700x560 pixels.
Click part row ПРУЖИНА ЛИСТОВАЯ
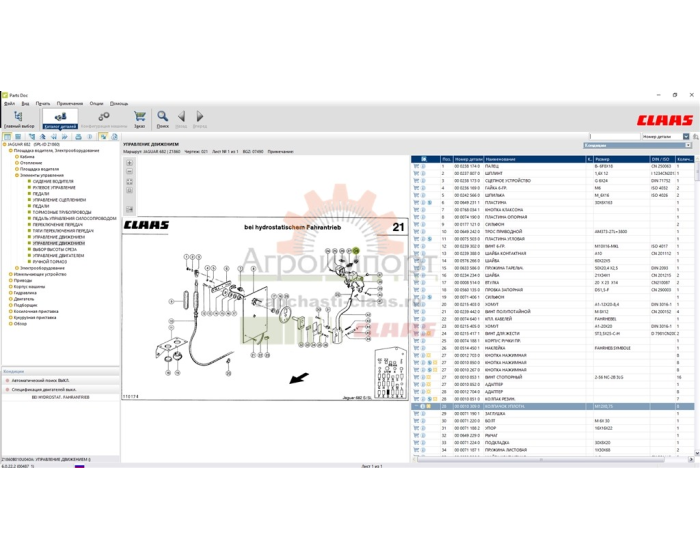tap(553, 450)
